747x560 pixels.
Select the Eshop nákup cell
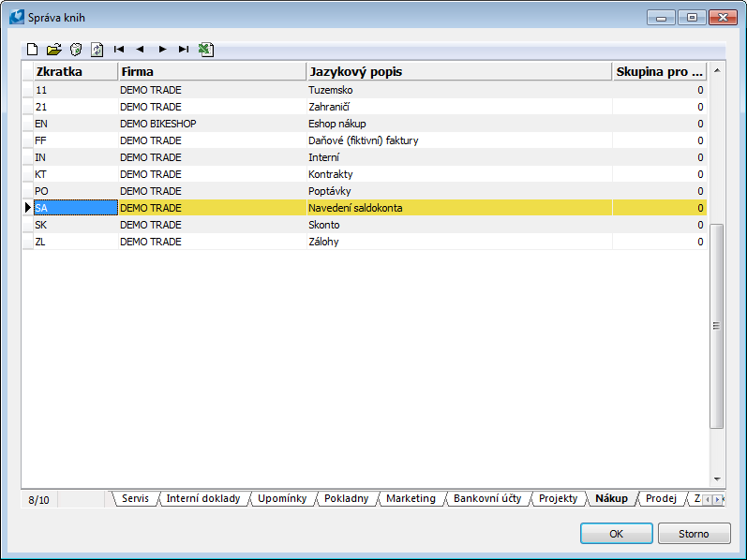pos(459,124)
